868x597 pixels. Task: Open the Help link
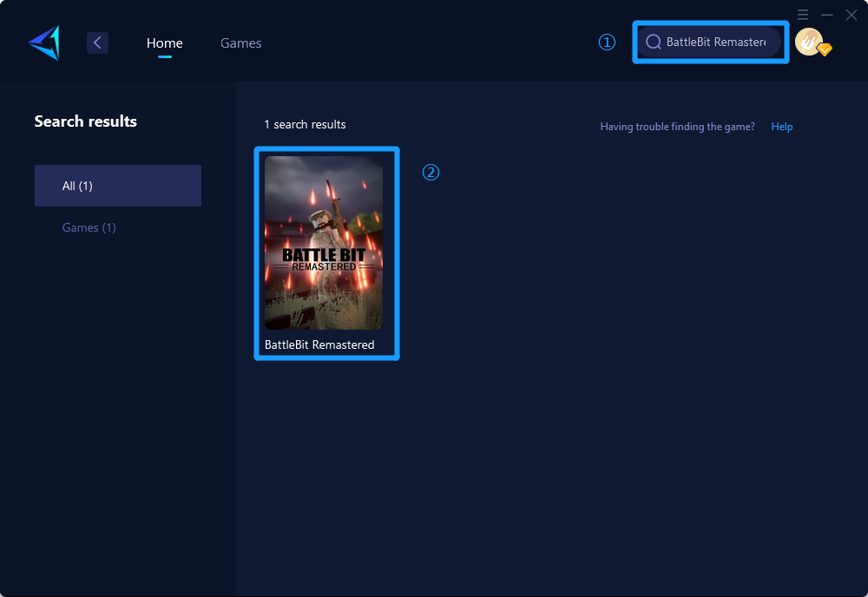tap(782, 126)
